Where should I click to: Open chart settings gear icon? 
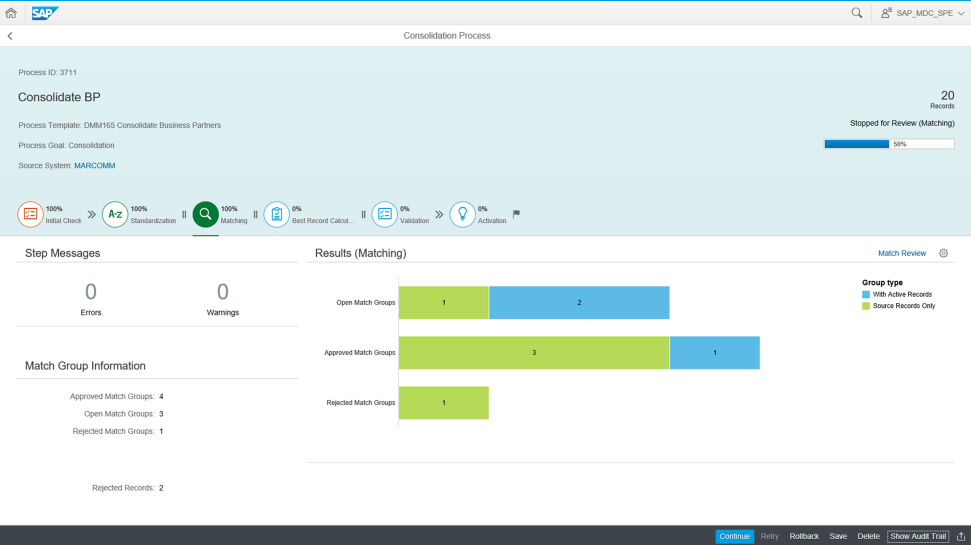(x=943, y=254)
